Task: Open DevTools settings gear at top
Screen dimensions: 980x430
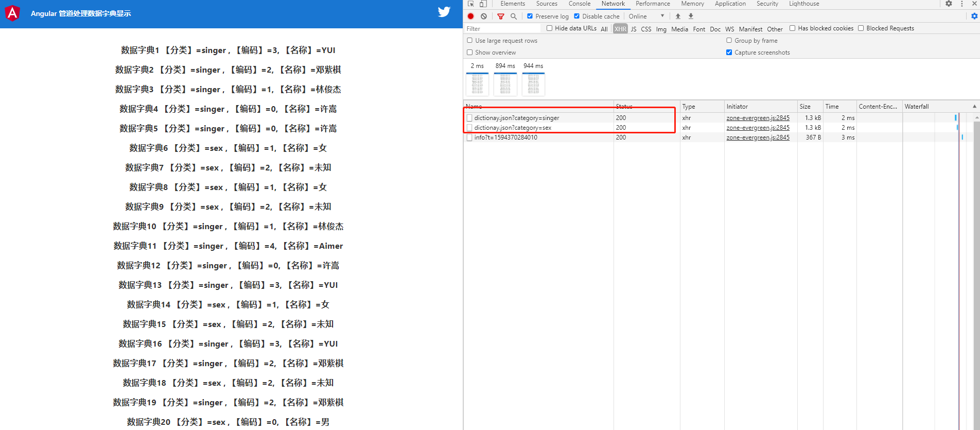Action: (949, 4)
